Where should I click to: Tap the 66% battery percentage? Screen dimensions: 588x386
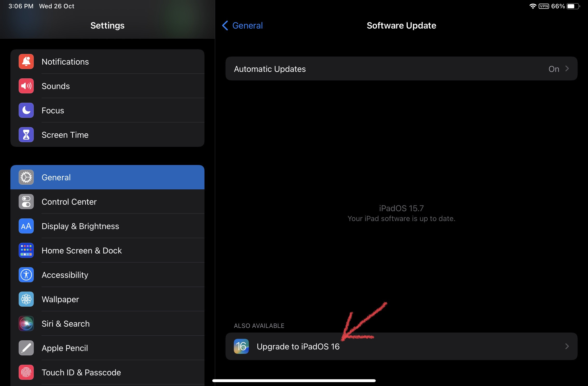(x=558, y=6)
